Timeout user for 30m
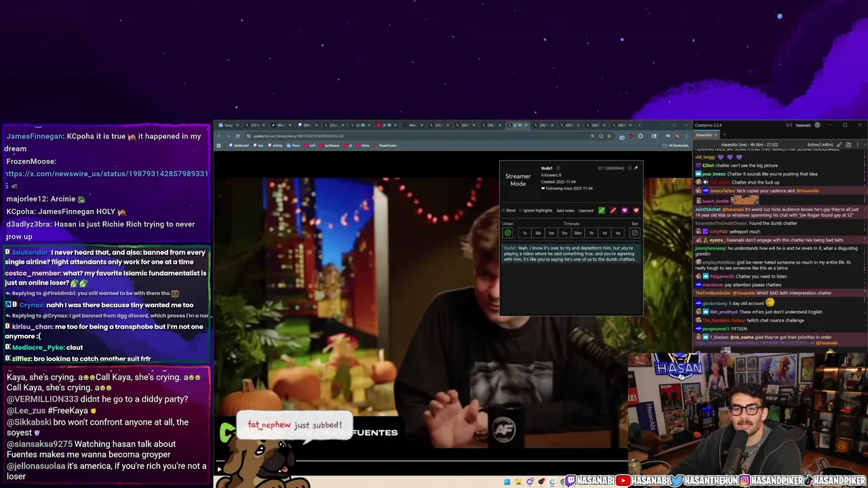Viewport: 868px width, 488px height. click(x=578, y=233)
